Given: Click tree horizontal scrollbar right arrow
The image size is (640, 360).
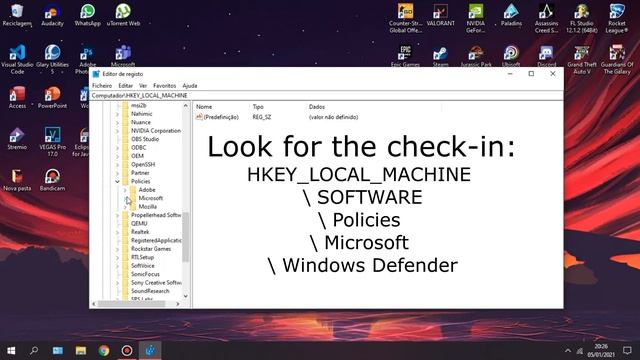Looking at the screenshot, I should pyautogui.click(x=178, y=304).
